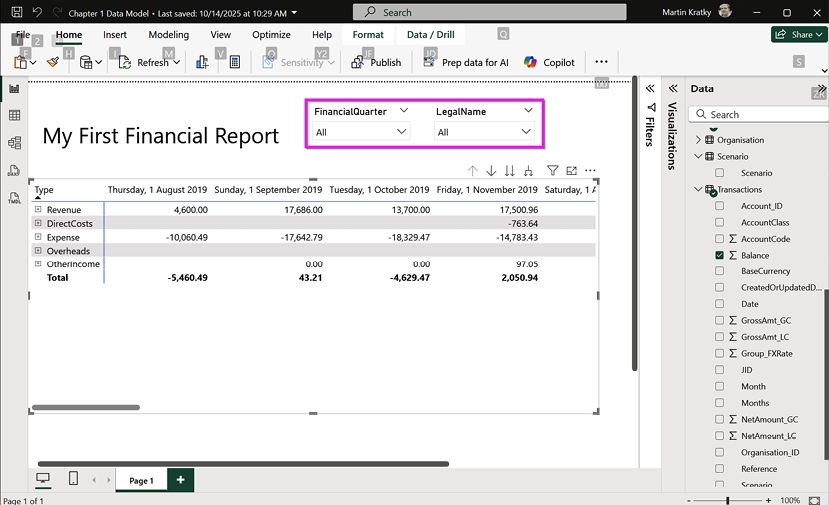Add a new page with plus button
Viewport: 829px width, 505px height.
[x=181, y=480]
